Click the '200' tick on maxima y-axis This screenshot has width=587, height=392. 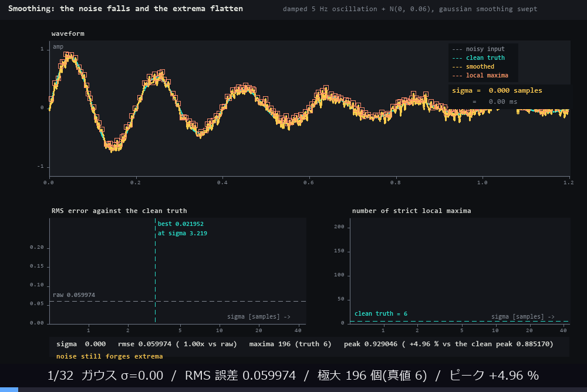339,227
